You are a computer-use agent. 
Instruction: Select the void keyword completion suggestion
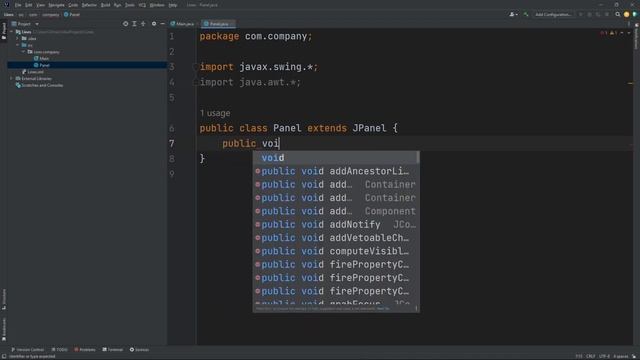(336, 158)
